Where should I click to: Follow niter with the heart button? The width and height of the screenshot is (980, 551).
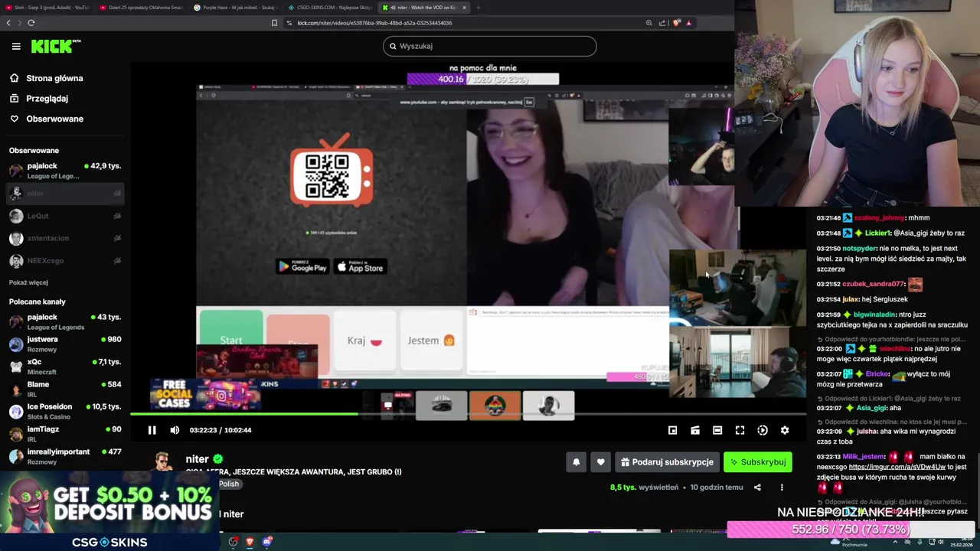600,462
